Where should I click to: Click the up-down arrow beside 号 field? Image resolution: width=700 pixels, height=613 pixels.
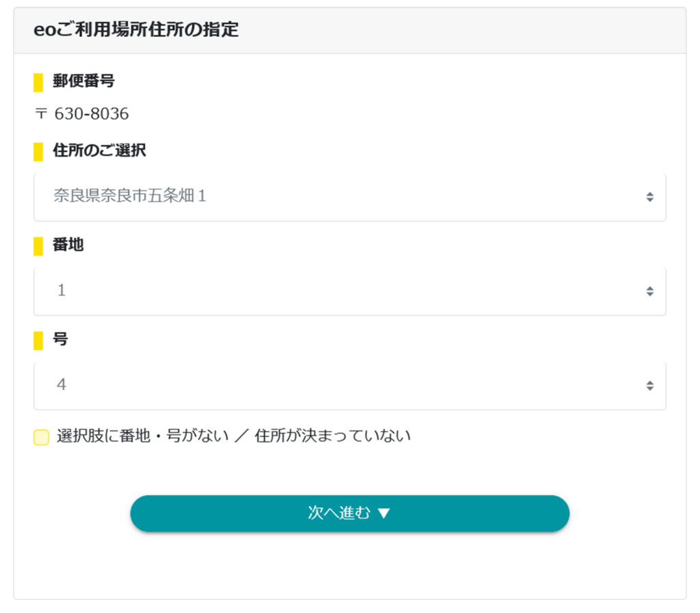[x=649, y=385]
